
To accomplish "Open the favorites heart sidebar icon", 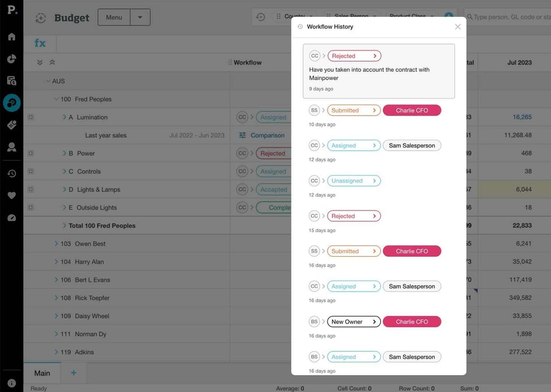I will 12,195.
